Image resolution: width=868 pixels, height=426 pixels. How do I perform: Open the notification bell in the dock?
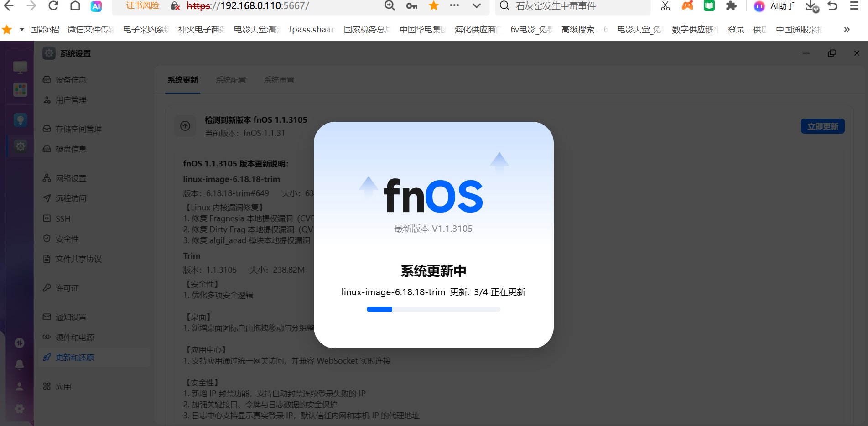pyautogui.click(x=20, y=364)
